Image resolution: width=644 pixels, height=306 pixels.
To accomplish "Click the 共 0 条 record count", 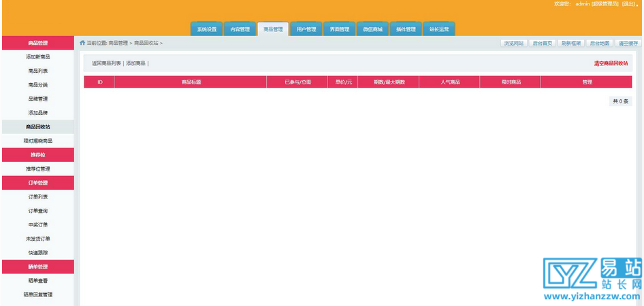I will (621, 101).
